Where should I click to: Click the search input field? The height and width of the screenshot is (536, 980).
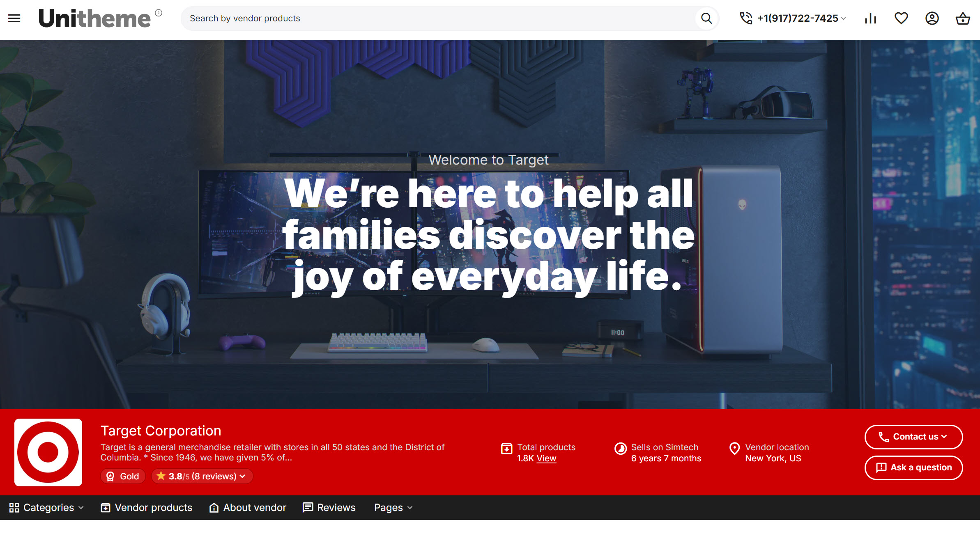pyautogui.click(x=411, y=18)
